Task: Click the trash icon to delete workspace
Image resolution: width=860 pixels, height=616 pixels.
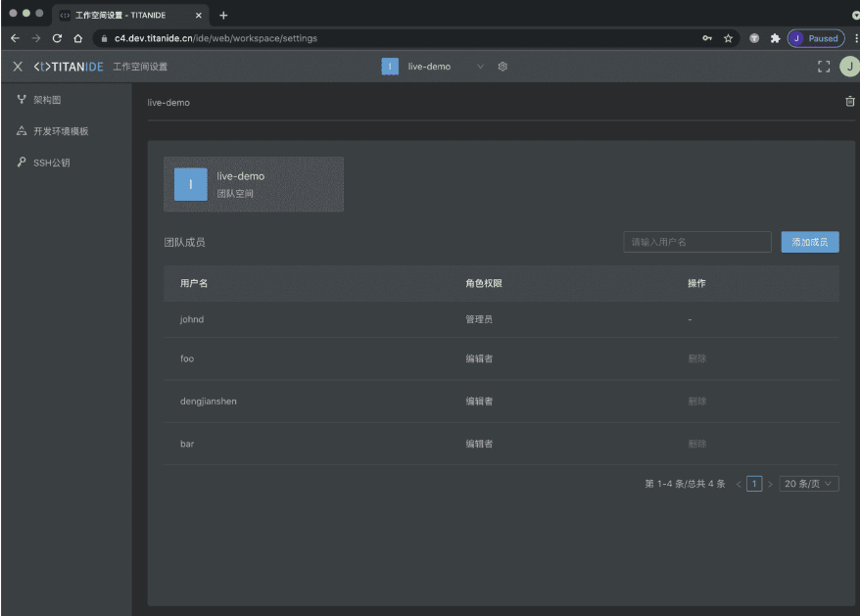Action: tap(849, 102)
